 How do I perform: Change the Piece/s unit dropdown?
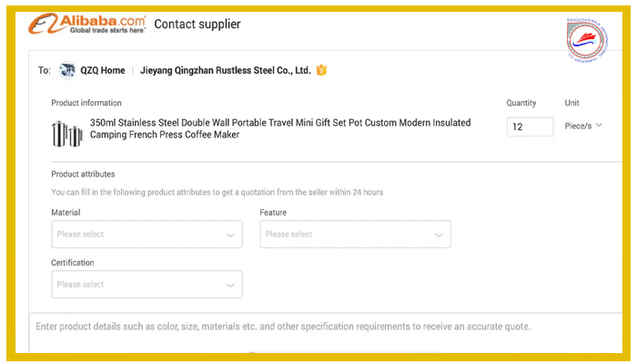click(x=582, y=126)
